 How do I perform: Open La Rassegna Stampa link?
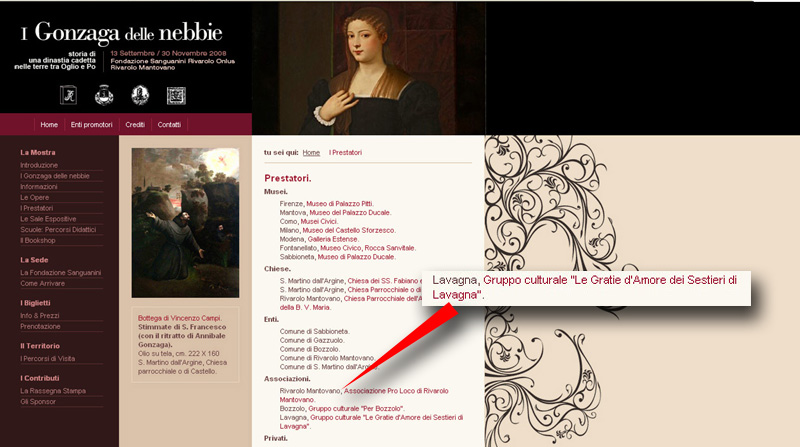click(x=53, y=391)
